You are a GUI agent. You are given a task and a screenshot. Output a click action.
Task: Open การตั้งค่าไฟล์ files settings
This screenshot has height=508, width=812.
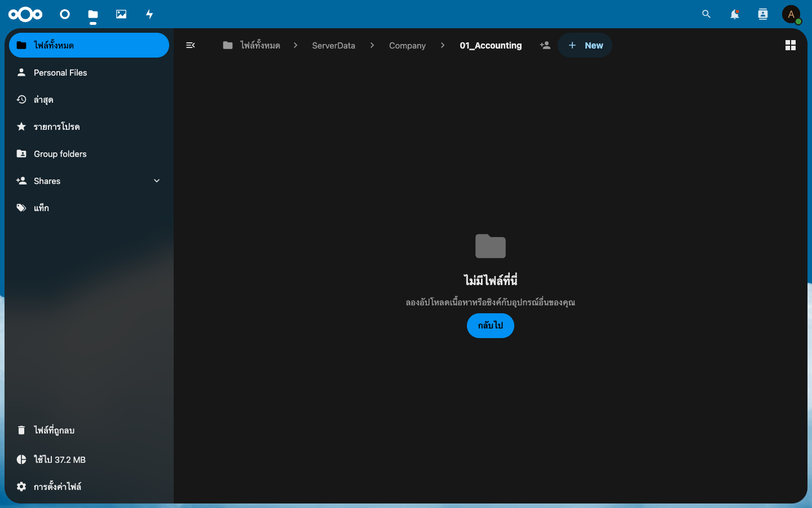[x=89, y=487]
